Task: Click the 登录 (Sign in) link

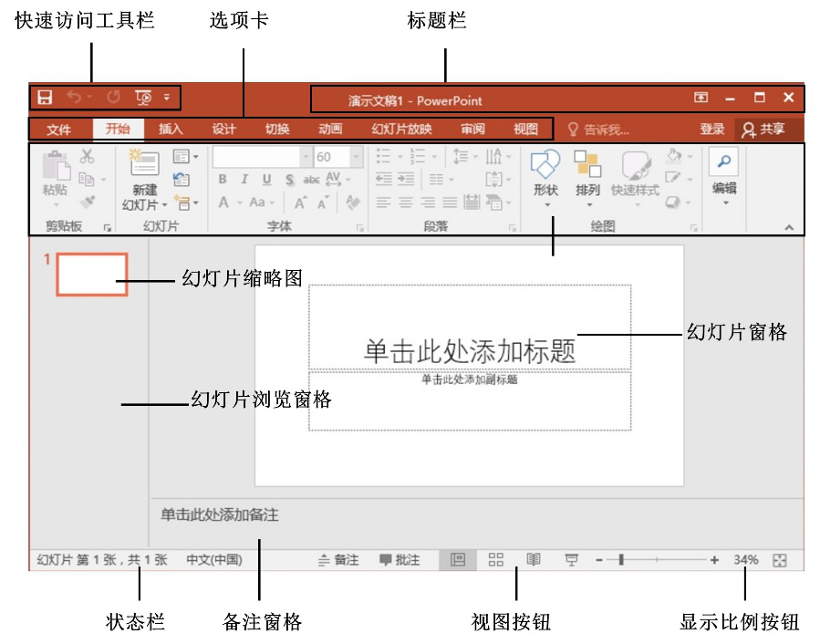Action: click(x=712, y=130)
